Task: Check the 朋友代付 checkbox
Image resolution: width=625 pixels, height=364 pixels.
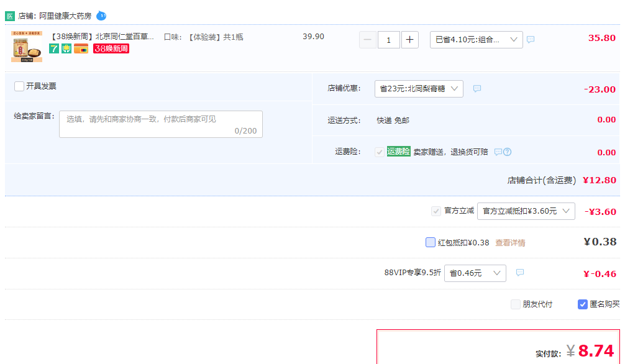Action: 516,304
